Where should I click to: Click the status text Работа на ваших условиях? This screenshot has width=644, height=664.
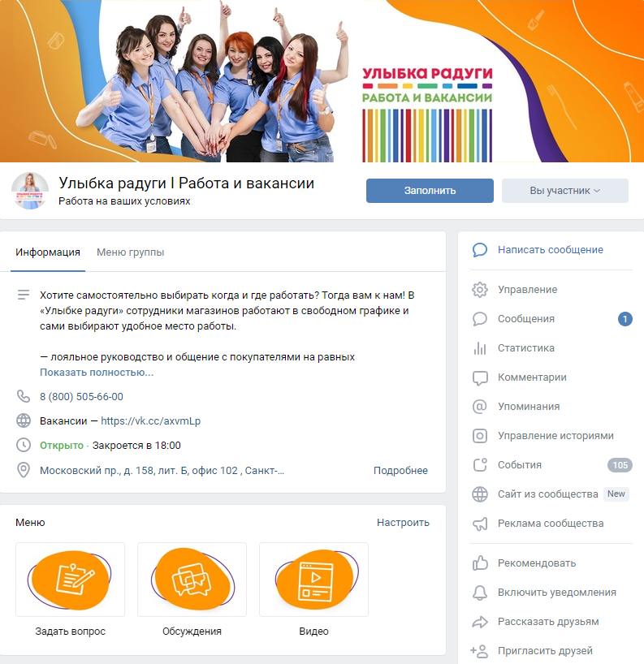tap(124, 201)
